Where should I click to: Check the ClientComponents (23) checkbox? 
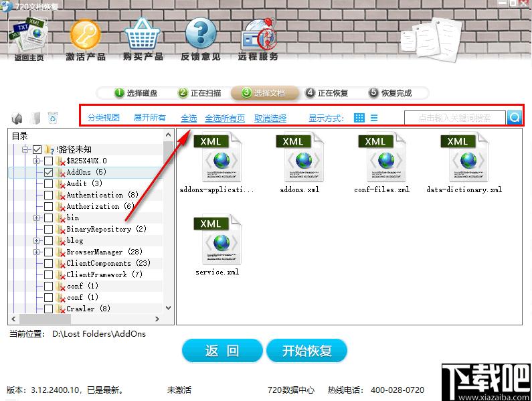[49, 263]
